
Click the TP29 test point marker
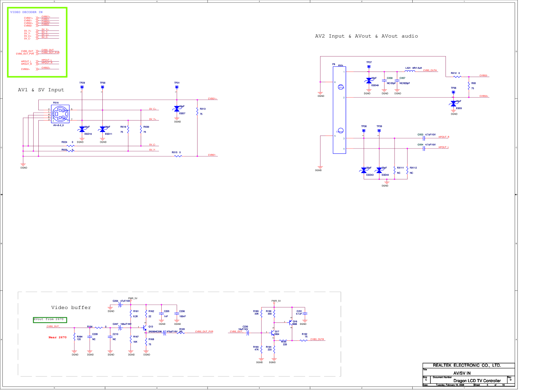pos(82,87)
